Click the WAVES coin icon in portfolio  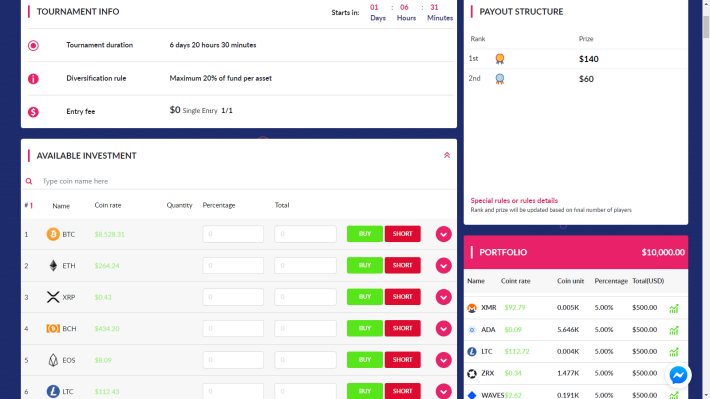click(472, 395)
